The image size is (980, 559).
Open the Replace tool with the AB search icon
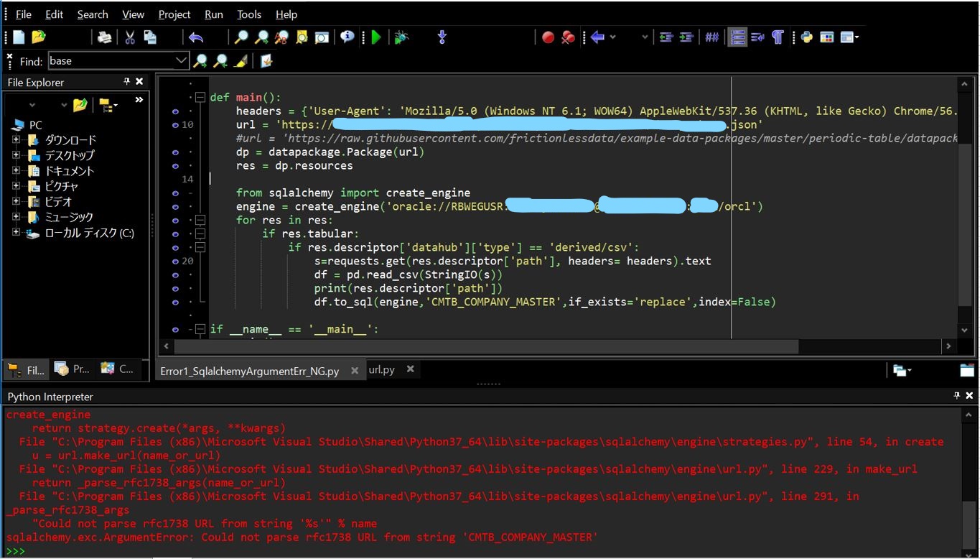280,37
